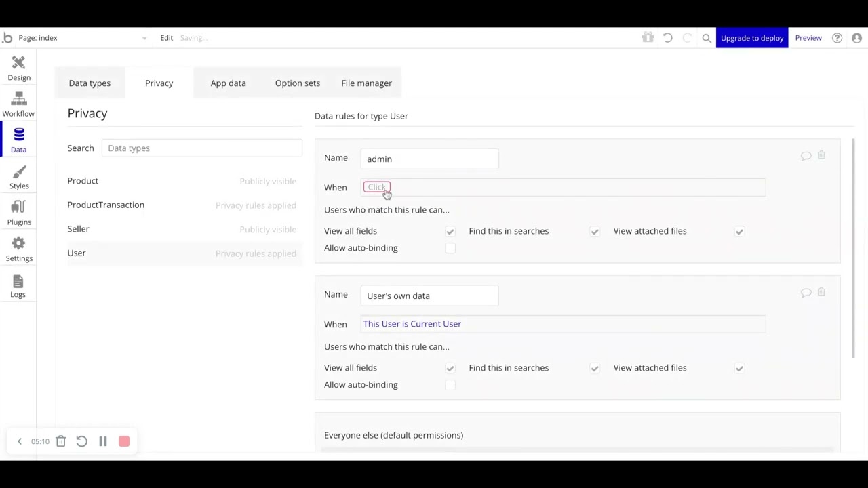Open the Page: index dropdown
The image size is (868, 488).
81,38
